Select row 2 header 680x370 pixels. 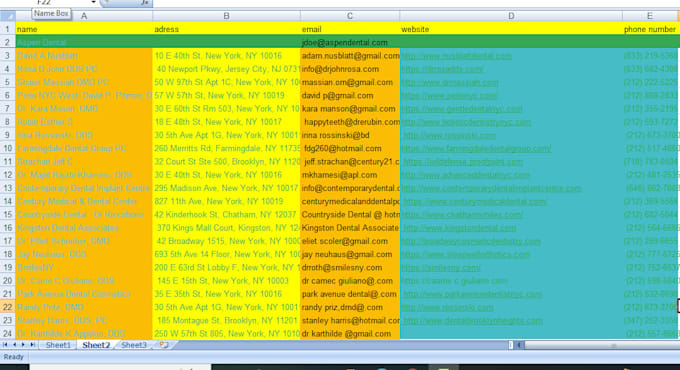(x=8, y=43)
